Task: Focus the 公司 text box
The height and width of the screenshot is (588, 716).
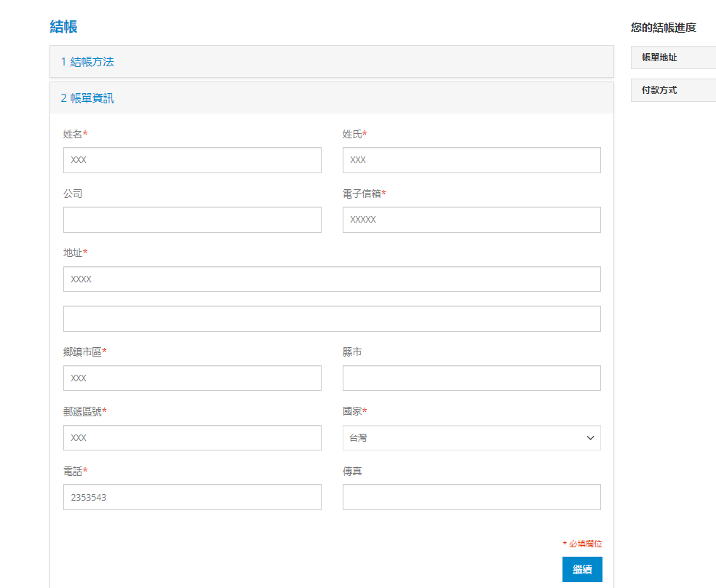Action: (x=192, y=220)
